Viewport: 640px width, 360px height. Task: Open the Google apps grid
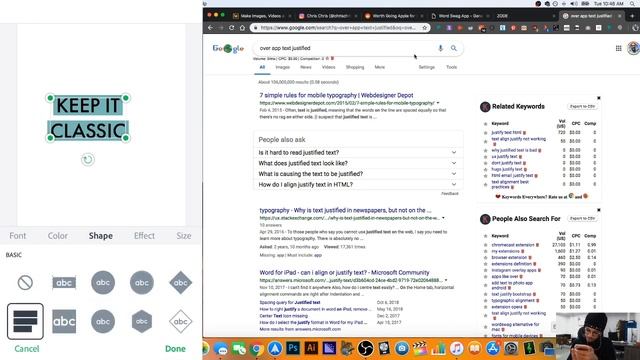pos(618,48)
